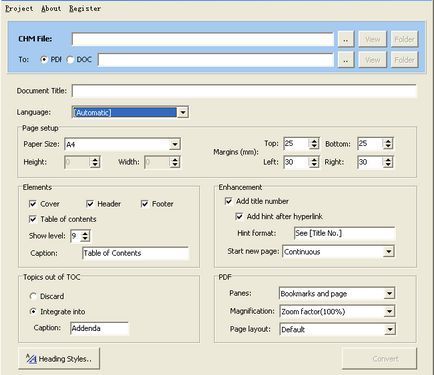Increase the Show level spinner
Screen dimensions: 434x375
(85, 233)
